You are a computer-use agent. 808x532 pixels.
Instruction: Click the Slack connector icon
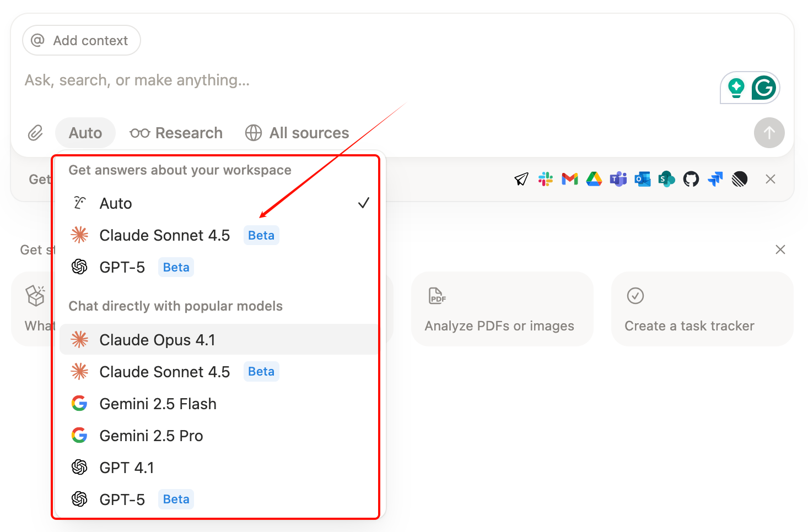click(546, 179)
